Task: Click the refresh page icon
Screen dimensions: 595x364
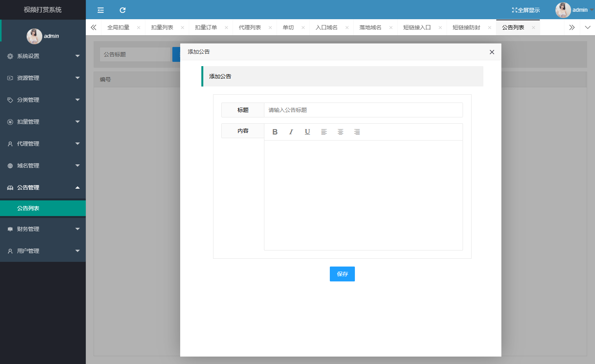Action: coord(123,10)
